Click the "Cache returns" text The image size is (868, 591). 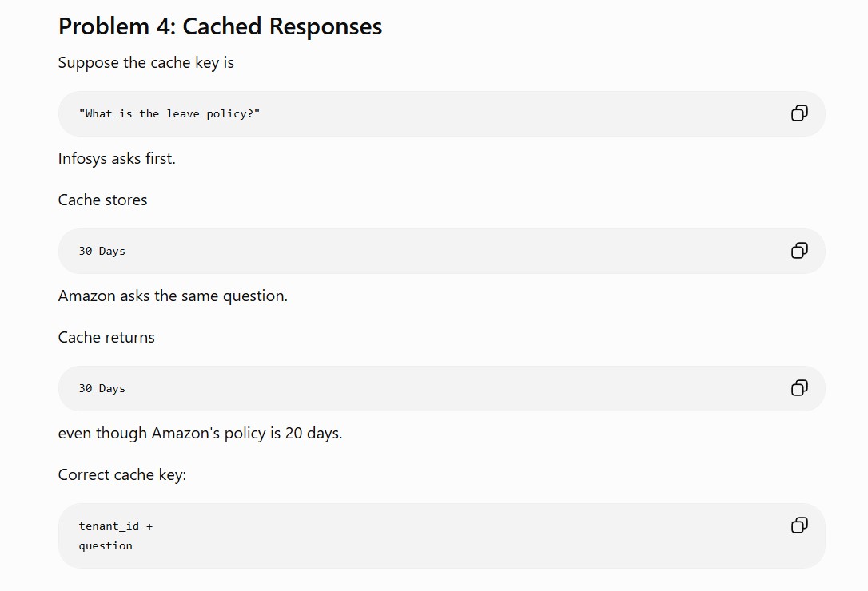[106, 338]
